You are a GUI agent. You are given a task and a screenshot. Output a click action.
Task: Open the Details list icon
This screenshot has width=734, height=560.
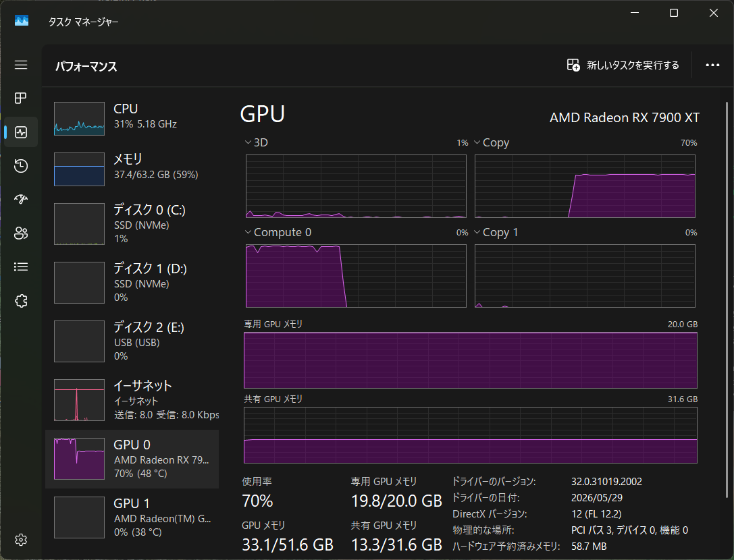21,267
